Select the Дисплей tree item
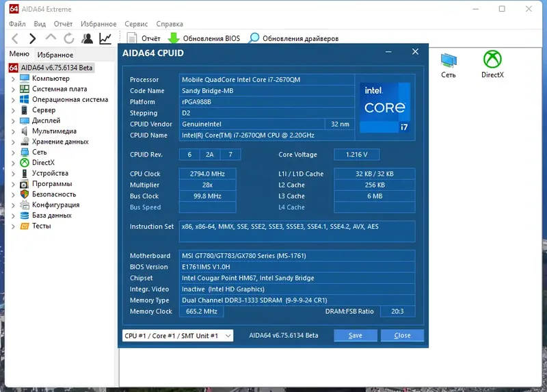This screenshot has height=392, width=547. coord(46,120)
